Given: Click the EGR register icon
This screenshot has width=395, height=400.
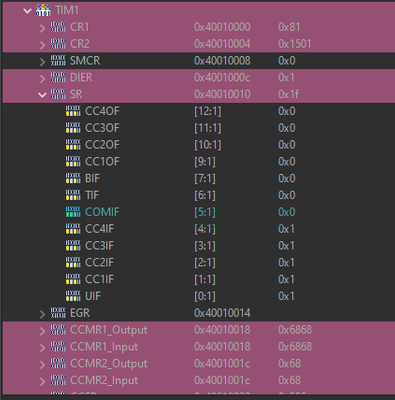Looking at the screenshot, I should click(58, 313).
